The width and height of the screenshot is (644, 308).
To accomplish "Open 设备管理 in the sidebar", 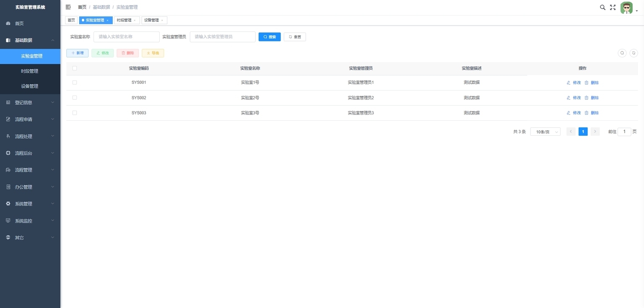I will (30, 86).
